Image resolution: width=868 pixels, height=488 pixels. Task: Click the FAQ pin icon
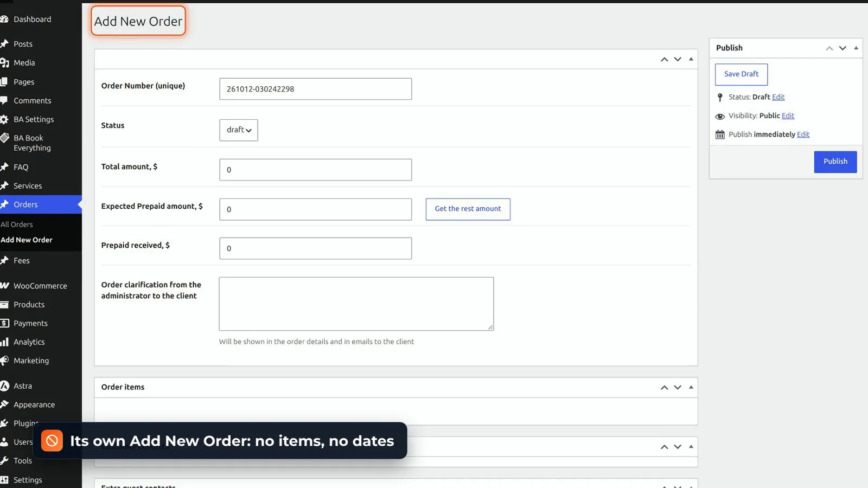[4, 167]
